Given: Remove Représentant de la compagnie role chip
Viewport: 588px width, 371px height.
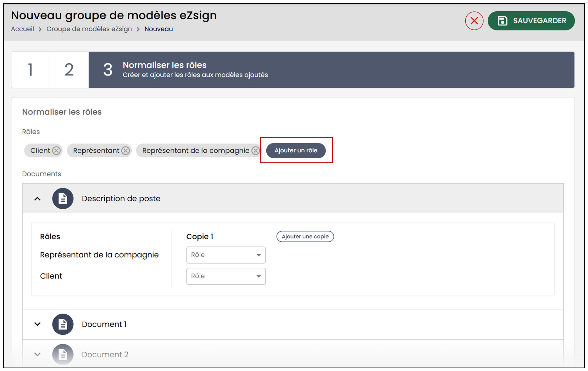Looking at the screenshot, I should click(256, 151).
